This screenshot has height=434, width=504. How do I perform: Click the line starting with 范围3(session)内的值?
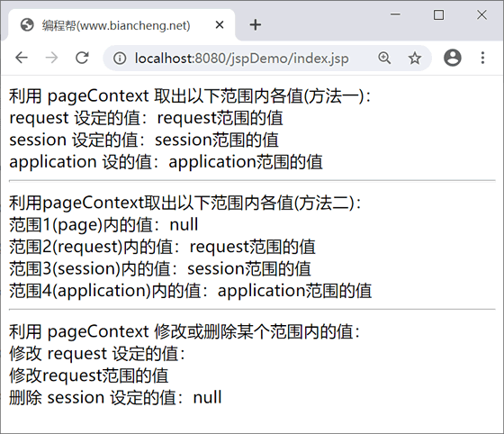tap(160, 268)
